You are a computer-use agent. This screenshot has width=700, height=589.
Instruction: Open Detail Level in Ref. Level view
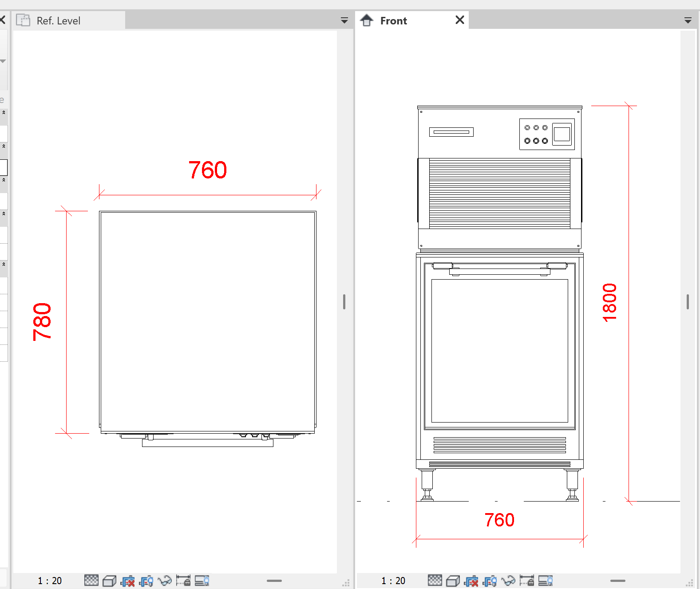pos(91,581)
